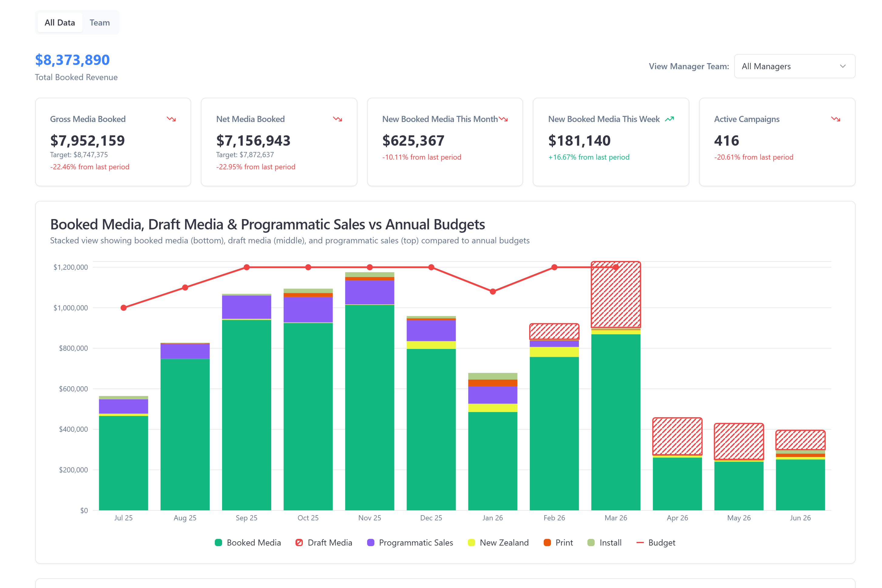Click the green Booked Media legend swatch
Screen dimensions: 882x588
pos(219,542)
